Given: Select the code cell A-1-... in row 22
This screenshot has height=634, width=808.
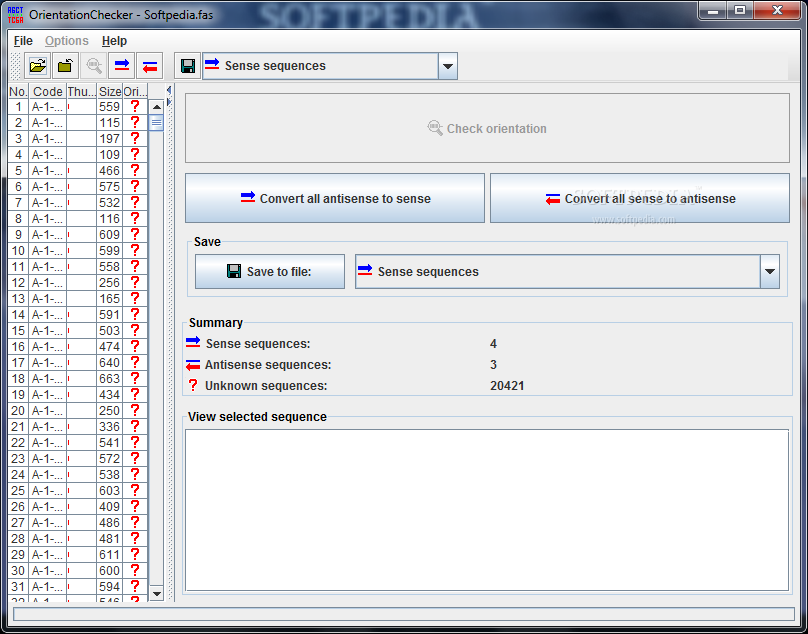Looking at the screenshot, I should (48, 443).
